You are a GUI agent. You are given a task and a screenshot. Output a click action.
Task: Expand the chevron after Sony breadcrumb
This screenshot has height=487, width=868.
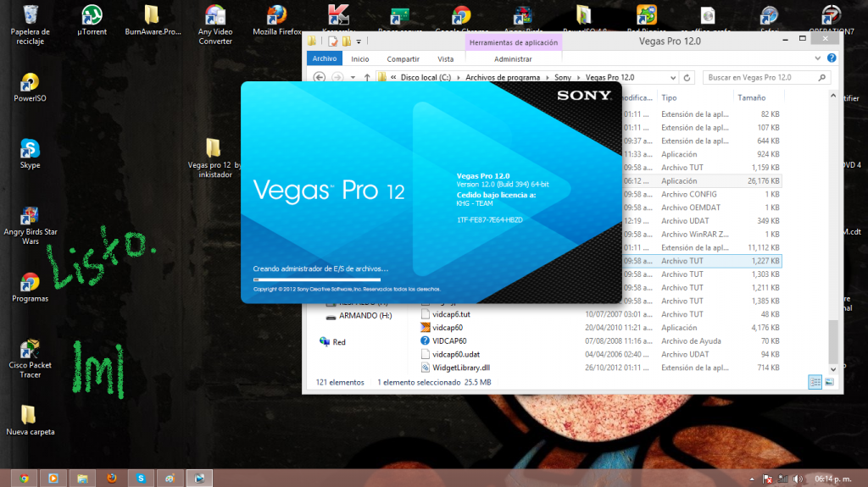coord(578,77)
